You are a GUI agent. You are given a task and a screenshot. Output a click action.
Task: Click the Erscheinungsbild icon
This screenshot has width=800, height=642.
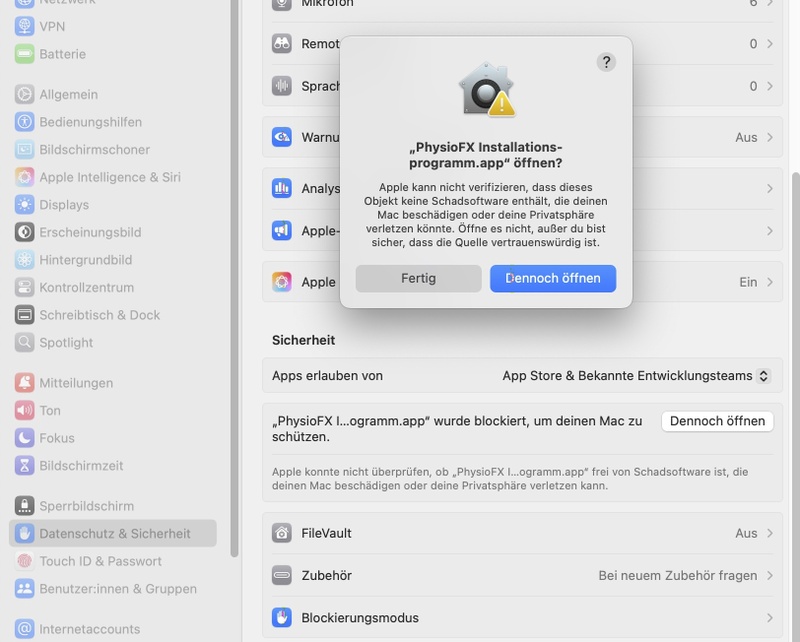click(x=24, y=232)
